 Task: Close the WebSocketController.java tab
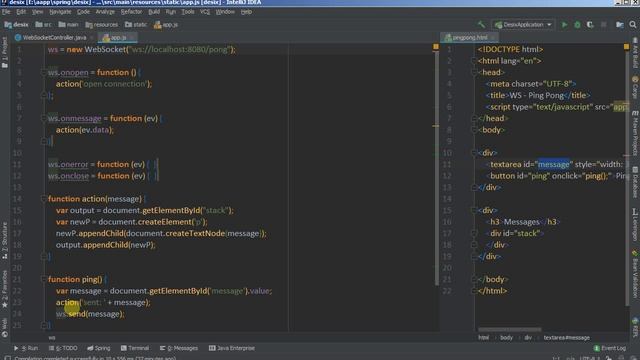[91, 38]
